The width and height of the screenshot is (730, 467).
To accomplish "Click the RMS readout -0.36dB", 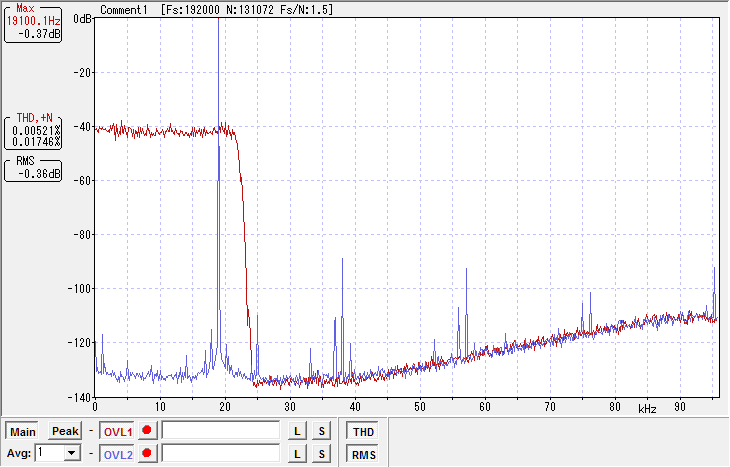I will pos(39,174).
